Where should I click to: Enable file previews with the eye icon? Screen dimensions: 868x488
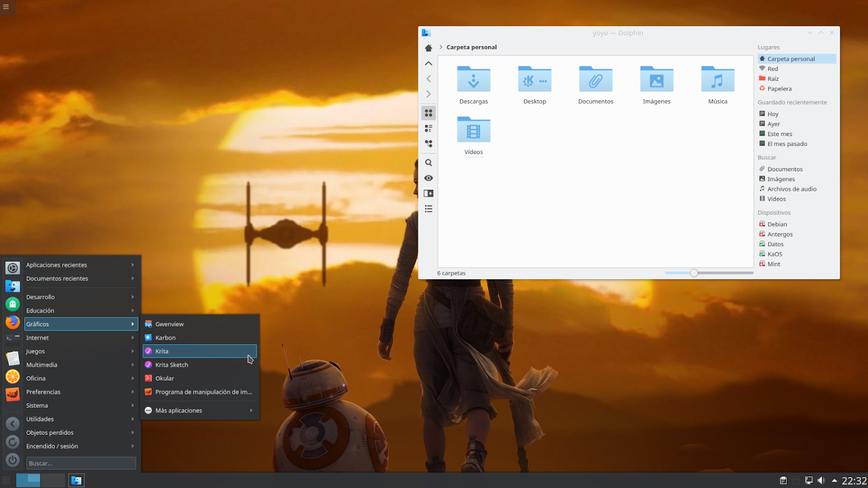tap(428, 178)
